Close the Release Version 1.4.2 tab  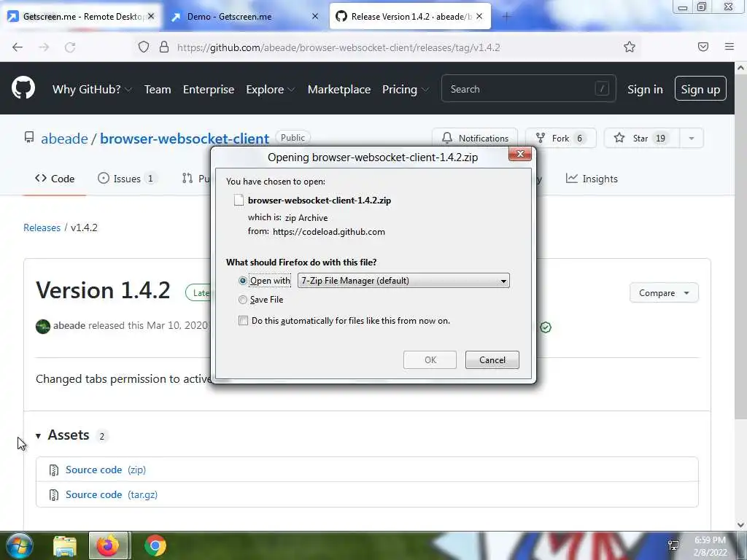pos(479,16)
